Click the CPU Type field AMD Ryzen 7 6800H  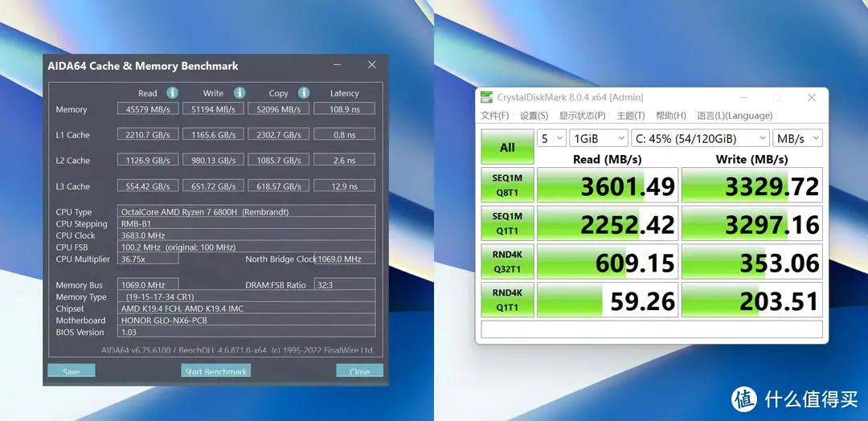247,211
